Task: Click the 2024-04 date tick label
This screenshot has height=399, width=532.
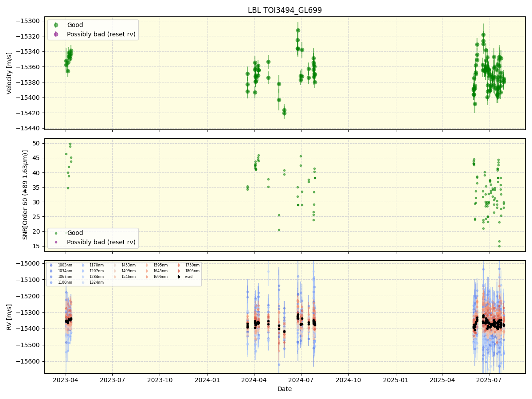Action: pos(254,380)
